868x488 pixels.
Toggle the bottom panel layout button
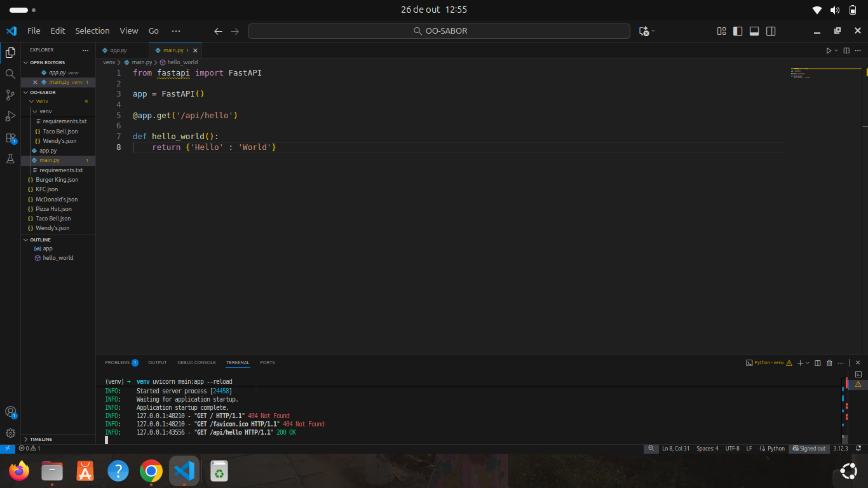[754, 31]
